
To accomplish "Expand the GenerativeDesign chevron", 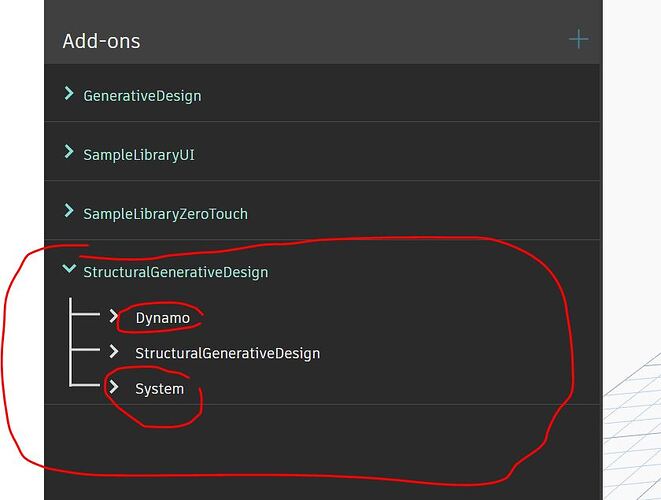I will coord(69,93).
